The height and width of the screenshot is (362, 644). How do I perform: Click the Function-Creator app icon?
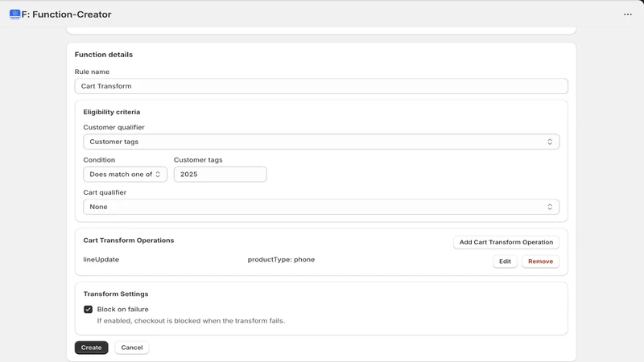pyautogui.click(x=14, y=14)
